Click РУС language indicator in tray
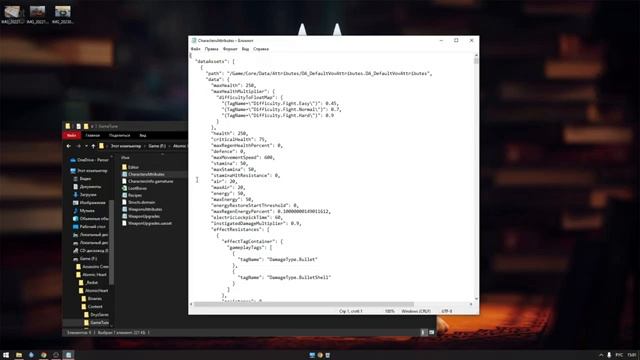Screen dimensions: 640x360 tap(619, 355)
